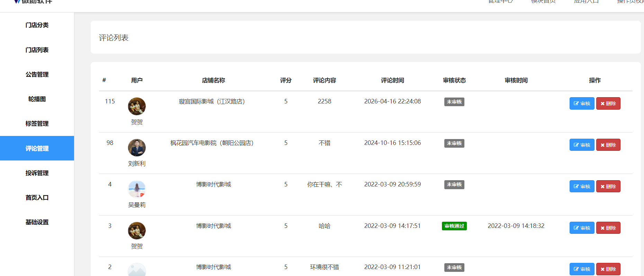Click the username 吴曼莉
644x276 pixels.
tap(137, 205)
